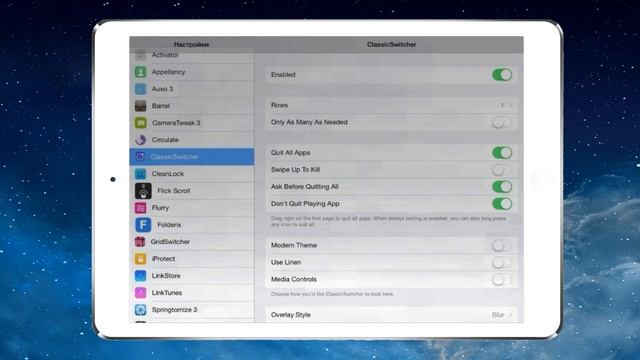Open Springtomize 3 settings
Screen dimensions: 640x360
192,310
